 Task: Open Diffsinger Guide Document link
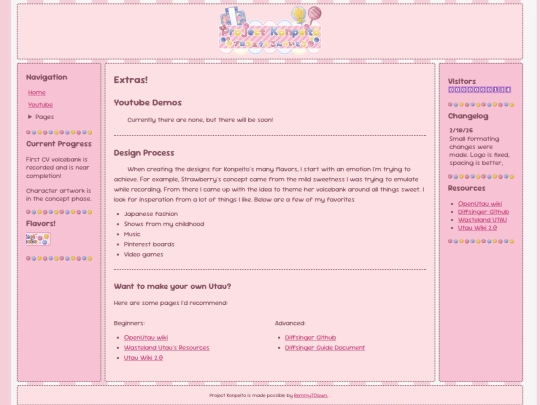coord(325,348)
